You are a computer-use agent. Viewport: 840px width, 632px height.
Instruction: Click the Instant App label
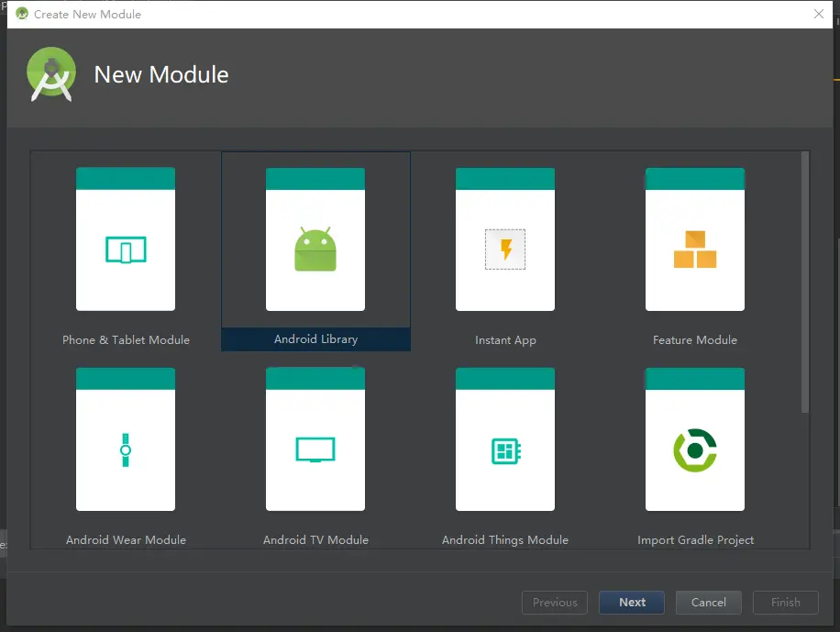tap(505, 340)
